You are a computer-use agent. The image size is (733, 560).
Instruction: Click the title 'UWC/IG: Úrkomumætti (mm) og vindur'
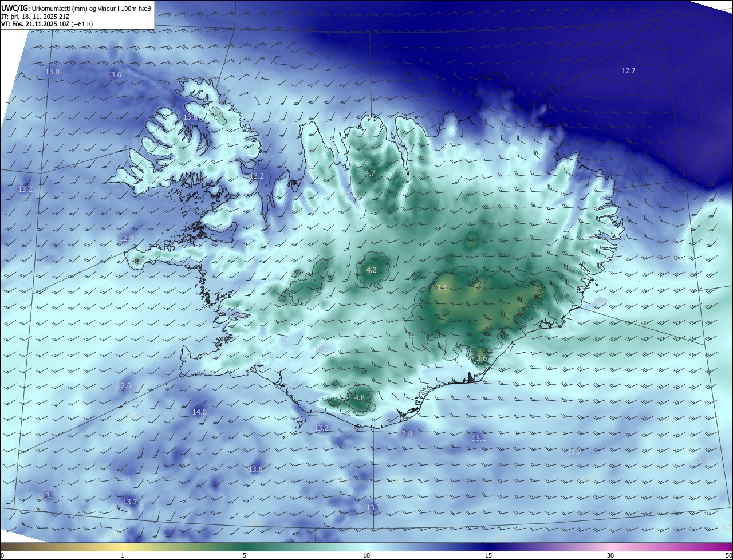pos(76,8)
